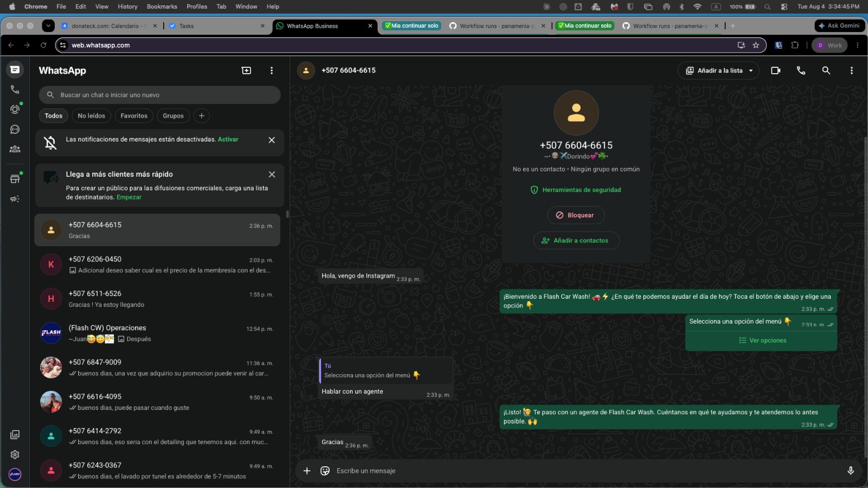Search within the open conversation

pyautogui.click(x=826, y=70)
